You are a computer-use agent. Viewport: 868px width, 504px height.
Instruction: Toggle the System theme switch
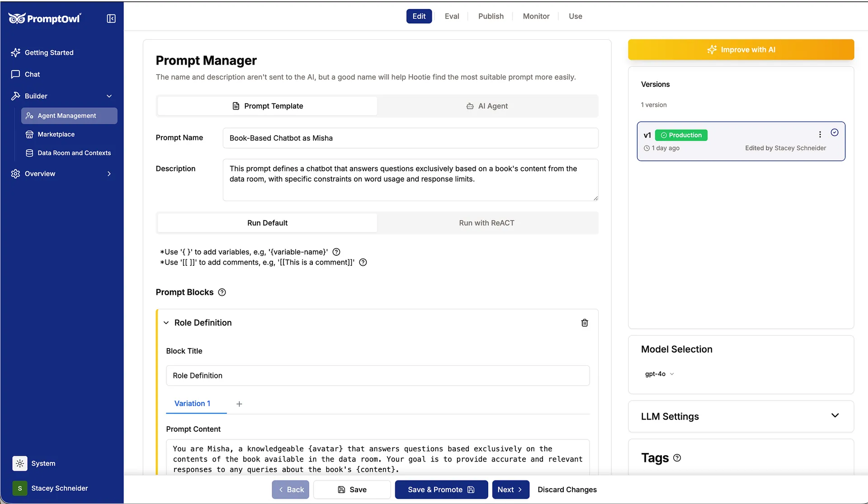click(x=19, y=463)
